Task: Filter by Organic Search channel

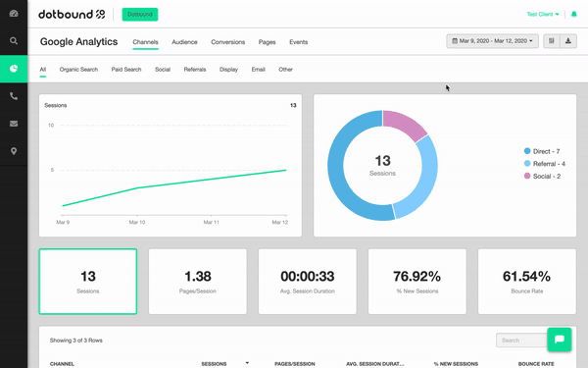Action: click(78, 70)
